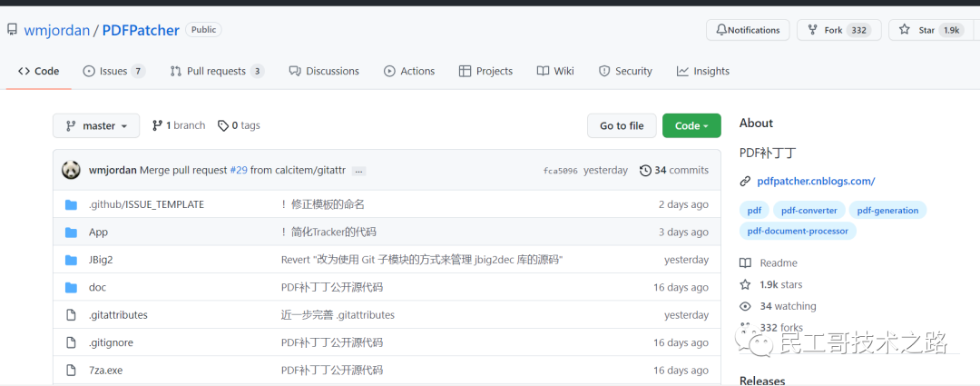Open the Discussions tab
The image size is (980, 386).
tap(324, 72)
